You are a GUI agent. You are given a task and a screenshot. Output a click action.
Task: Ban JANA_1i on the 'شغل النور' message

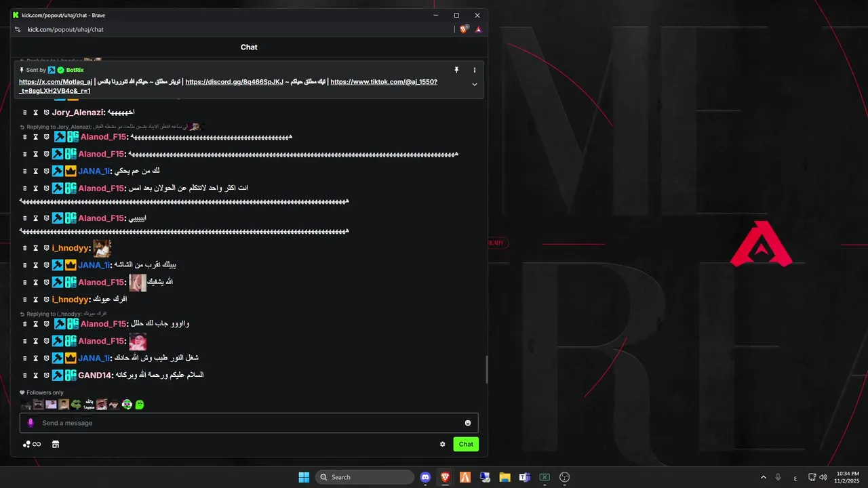[47, 359]
